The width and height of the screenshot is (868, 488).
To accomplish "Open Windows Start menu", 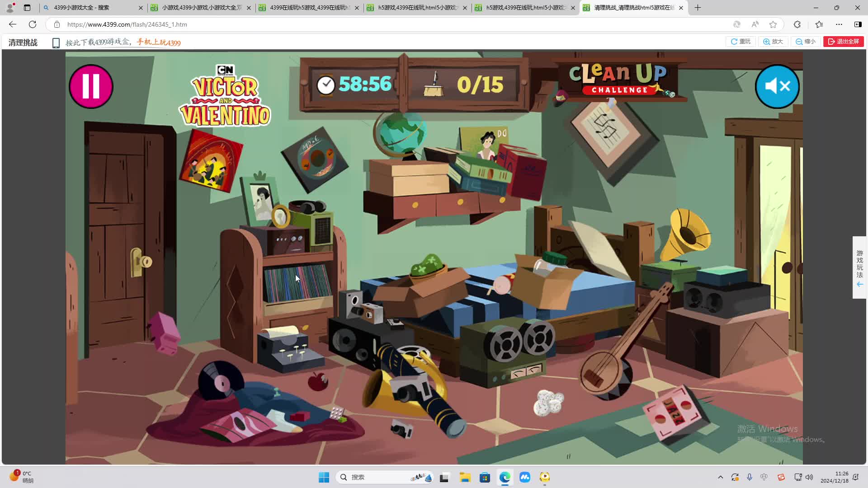I will [324, 477].
